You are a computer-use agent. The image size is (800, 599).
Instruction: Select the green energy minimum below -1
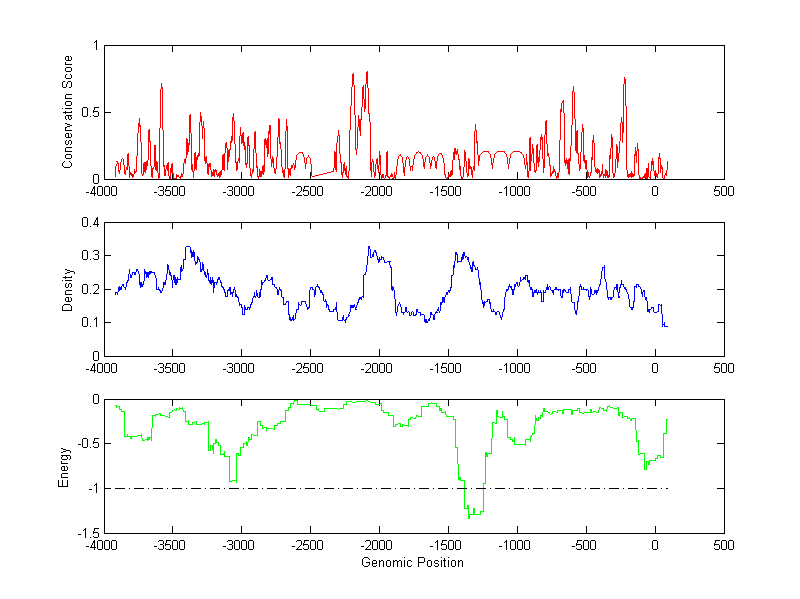pyautogui.click(x=470, y=514)
